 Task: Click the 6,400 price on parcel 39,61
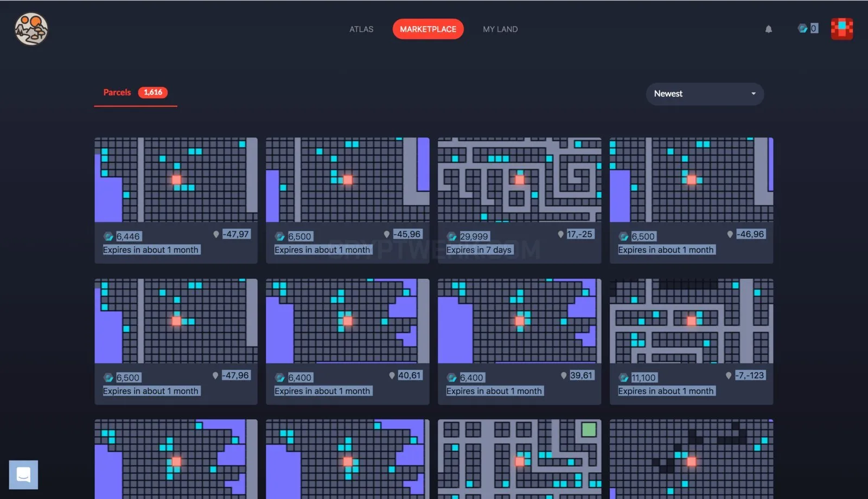click(x=471, y=378)
